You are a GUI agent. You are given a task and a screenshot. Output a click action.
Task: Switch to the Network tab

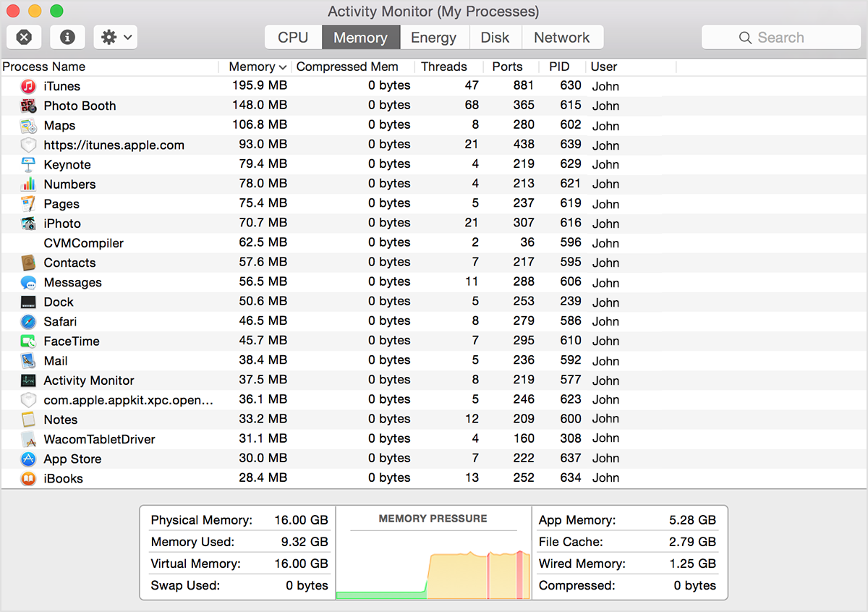563,37
